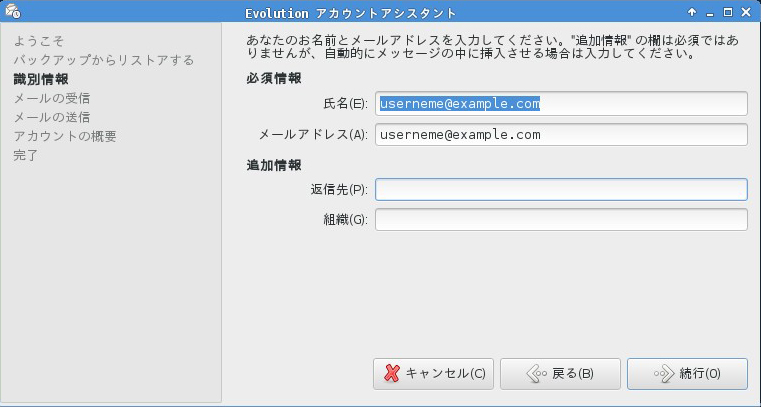Minimize the account assistant window

(709, 12)
